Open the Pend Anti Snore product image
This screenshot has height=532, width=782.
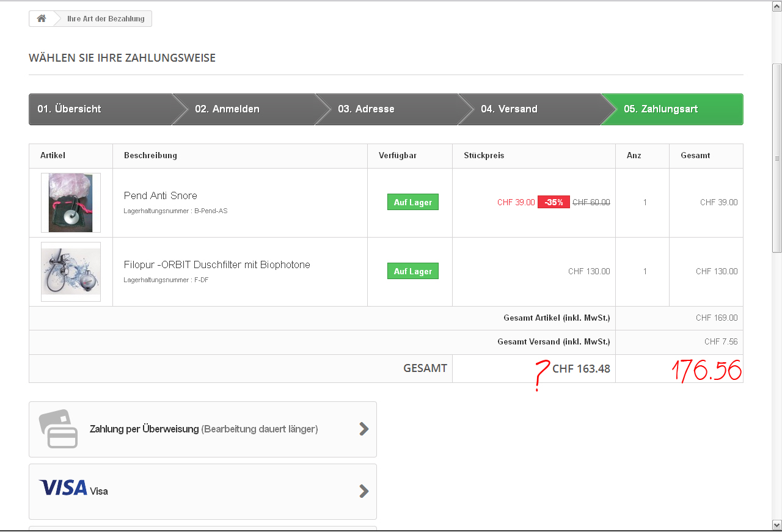71,203
